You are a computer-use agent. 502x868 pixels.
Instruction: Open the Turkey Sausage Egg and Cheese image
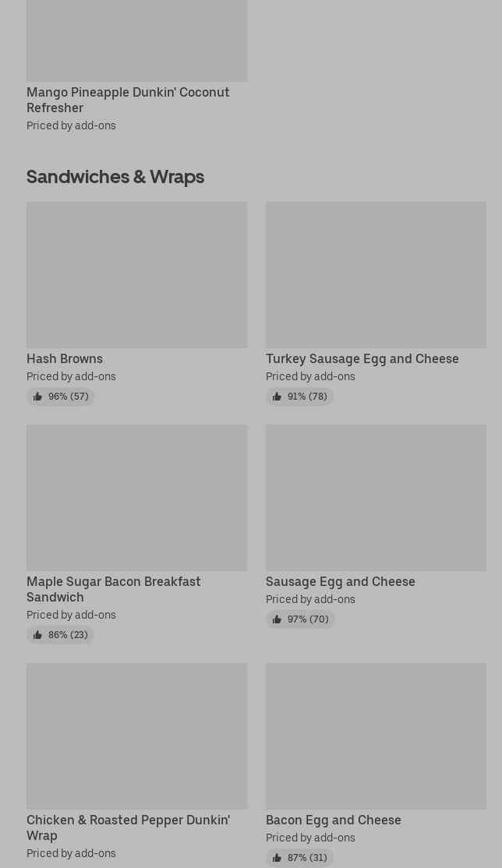point(376,274)
